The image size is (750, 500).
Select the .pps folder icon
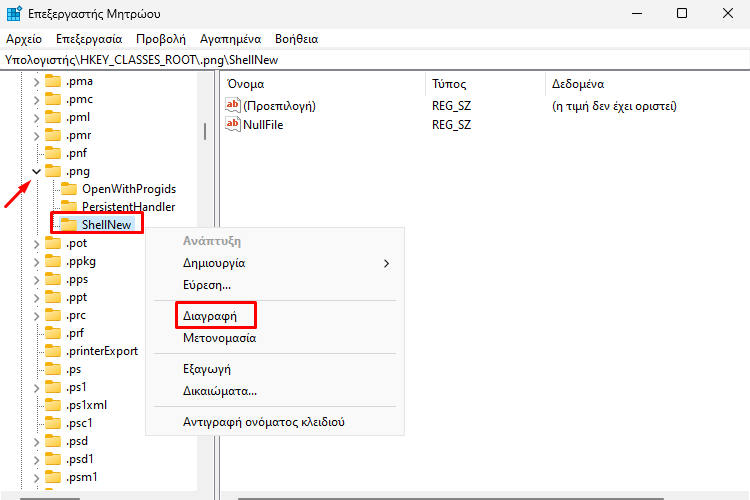53,279
